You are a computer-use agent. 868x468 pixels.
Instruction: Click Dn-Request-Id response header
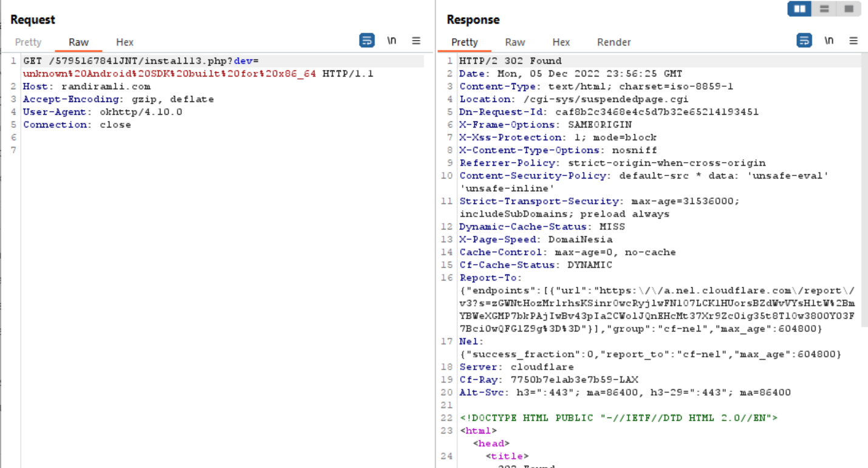609,112
